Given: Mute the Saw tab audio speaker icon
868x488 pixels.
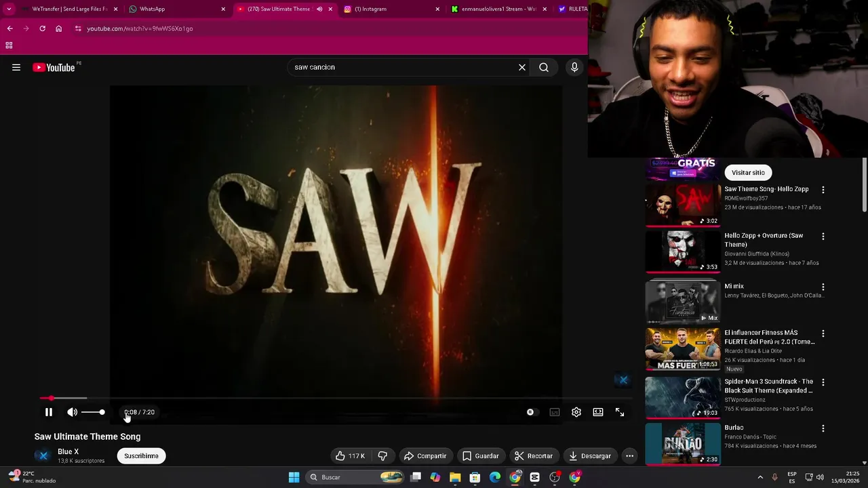Looking at the screenshot, I should (319, 9).
